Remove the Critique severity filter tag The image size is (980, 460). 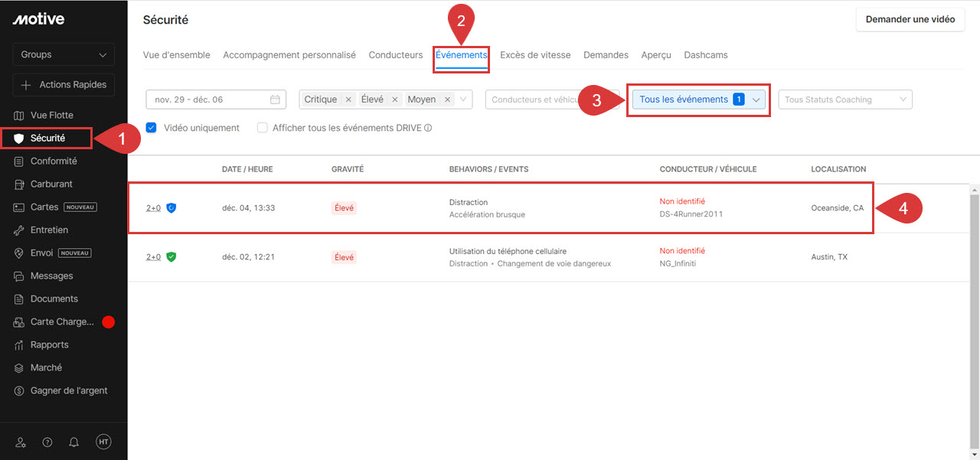coord(348,100)
